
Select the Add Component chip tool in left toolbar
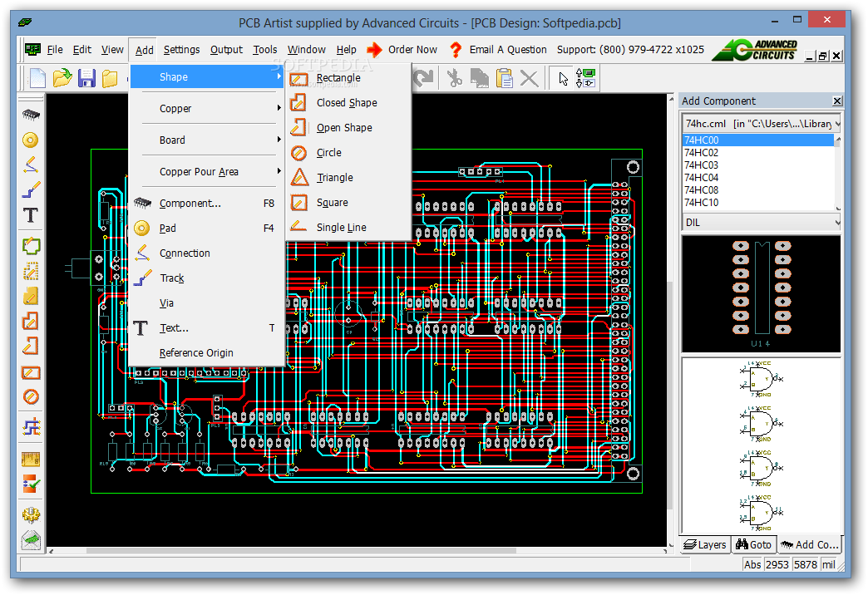click(x=31, y=115)
